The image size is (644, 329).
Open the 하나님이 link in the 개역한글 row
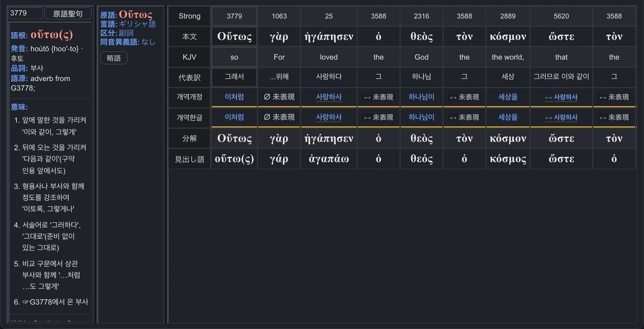pos(422,117)
